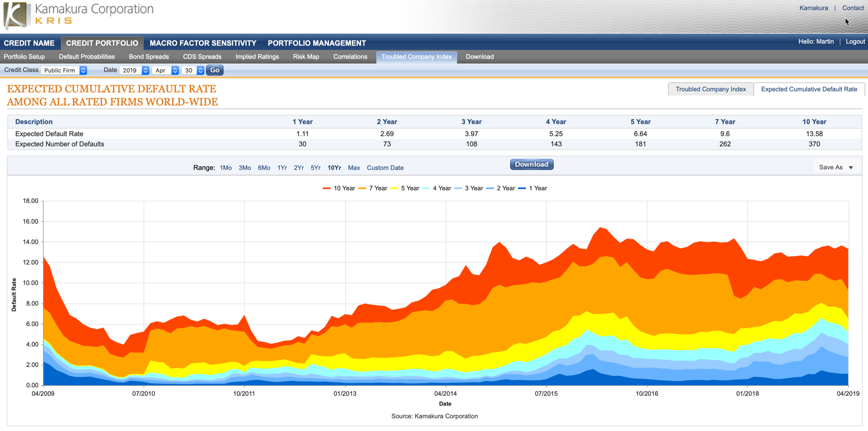
Task: Toggle the 10 Year legend series
Action: 339,188
